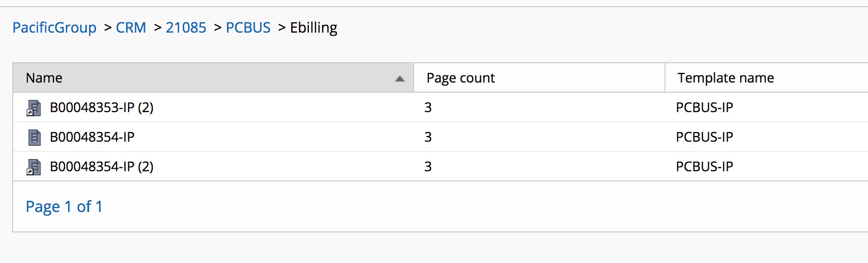Select the B00048354-IP document name
This screenshot has width=868, height=263.
tap(92, 137)
